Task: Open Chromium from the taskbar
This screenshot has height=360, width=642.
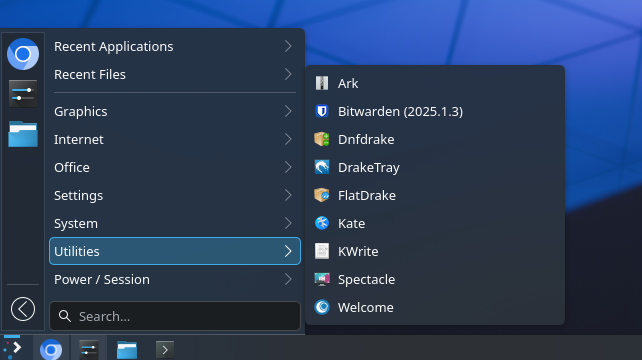Action: (51, 349)
